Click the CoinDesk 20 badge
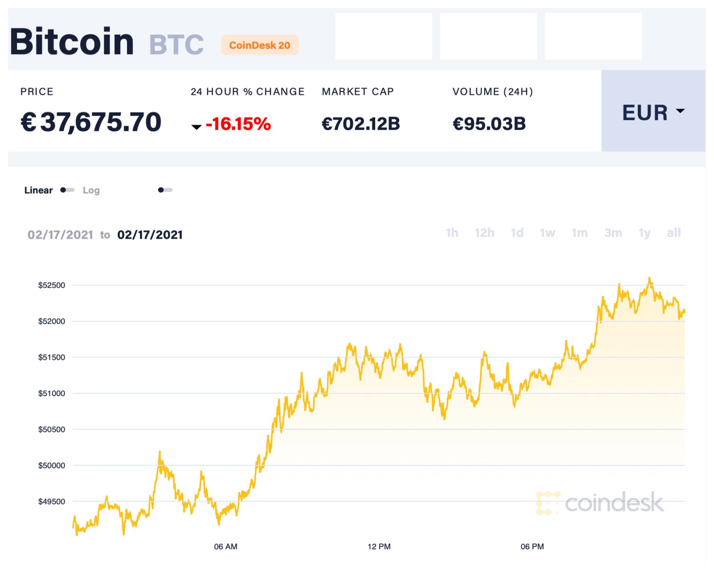 coord(260,45)
